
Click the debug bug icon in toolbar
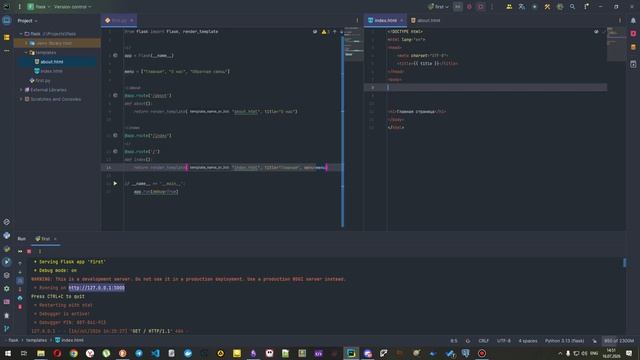click(x=469, y=7)
